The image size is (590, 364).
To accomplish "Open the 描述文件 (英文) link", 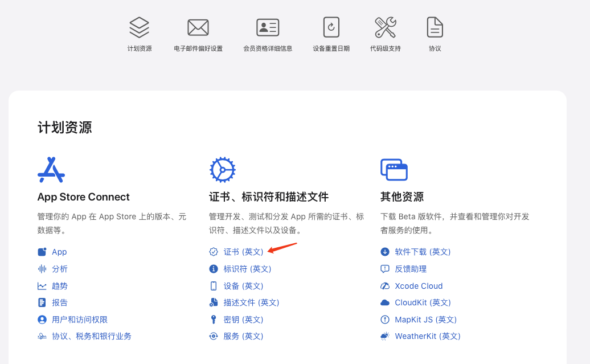I will coord(251,302).
